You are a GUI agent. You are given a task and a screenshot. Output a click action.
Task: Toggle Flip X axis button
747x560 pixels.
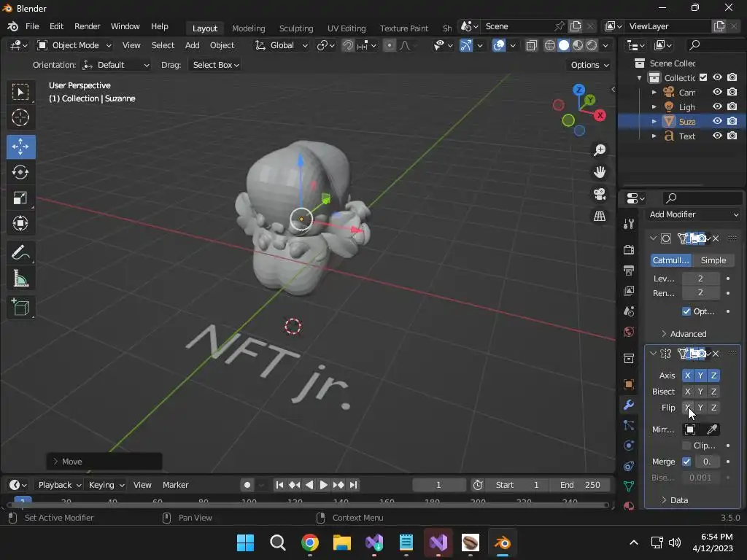point(687,408)
